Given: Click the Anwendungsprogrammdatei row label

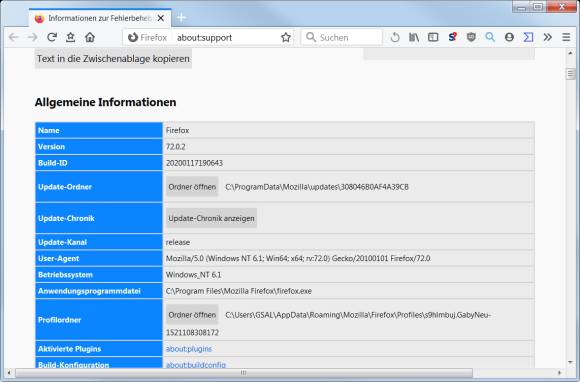Looking at the screenshot, I should [x=89, y=291].
